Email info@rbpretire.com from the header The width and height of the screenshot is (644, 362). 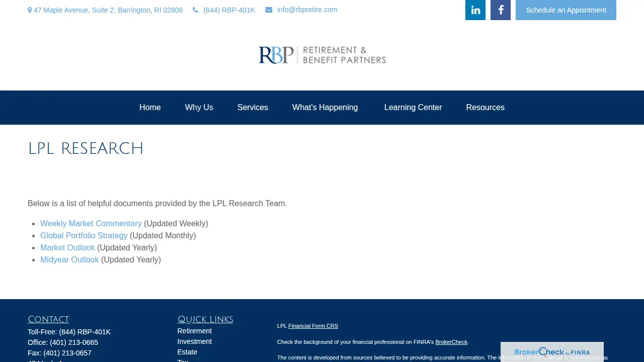307,10
